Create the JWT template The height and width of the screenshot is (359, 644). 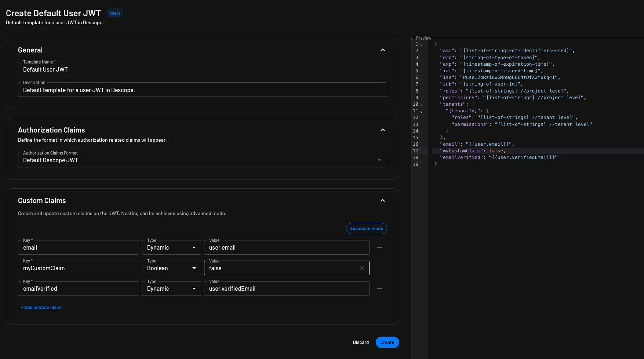(x=387, y=342)
